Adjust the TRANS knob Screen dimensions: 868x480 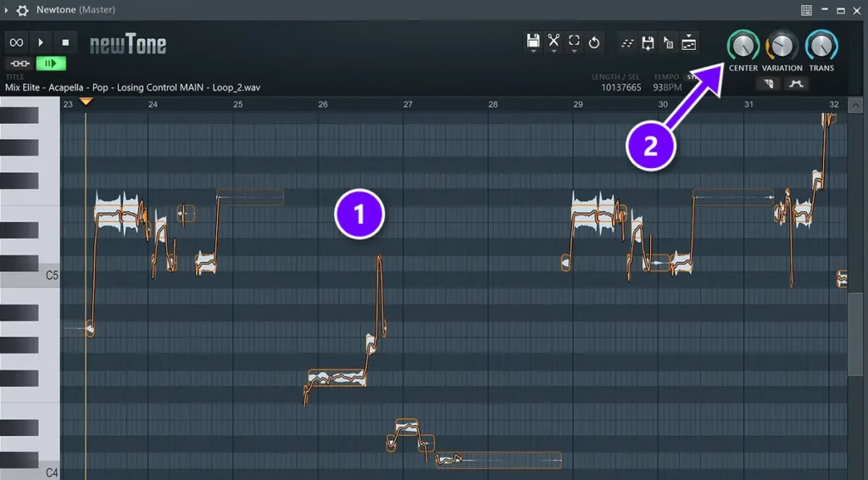[821, 46]
